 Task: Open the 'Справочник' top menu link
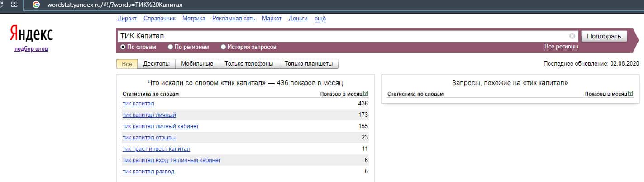159,19
